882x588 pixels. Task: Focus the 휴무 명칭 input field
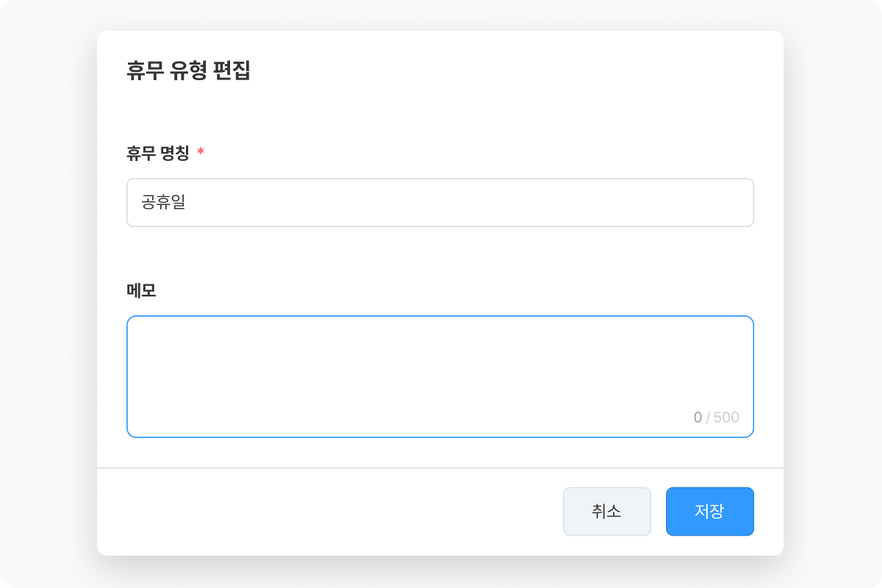440,202
